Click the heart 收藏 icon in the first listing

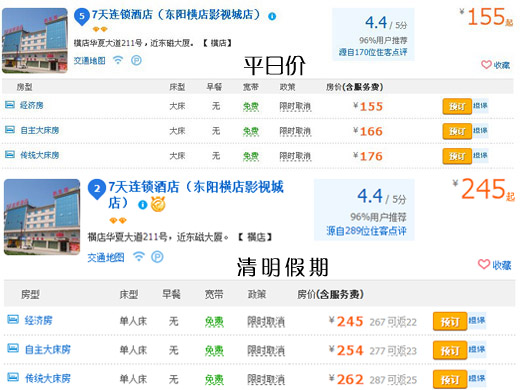[x=486, y=65]
